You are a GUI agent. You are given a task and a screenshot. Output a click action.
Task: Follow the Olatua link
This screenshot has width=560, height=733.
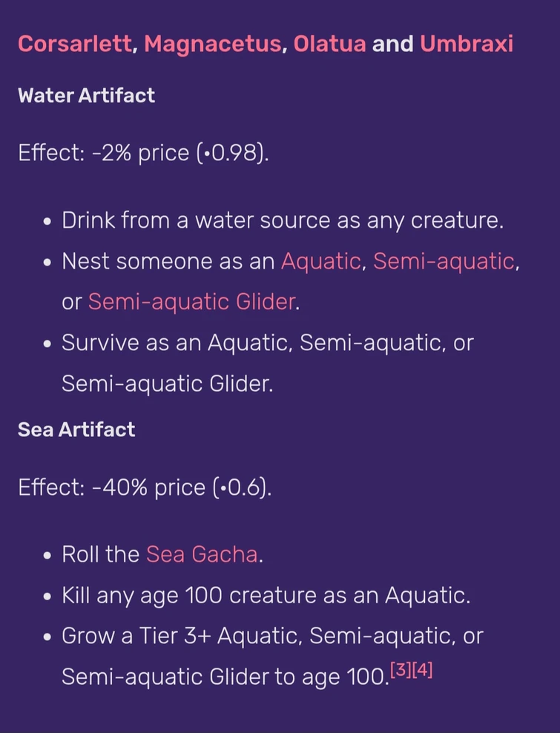pos(329,44)
